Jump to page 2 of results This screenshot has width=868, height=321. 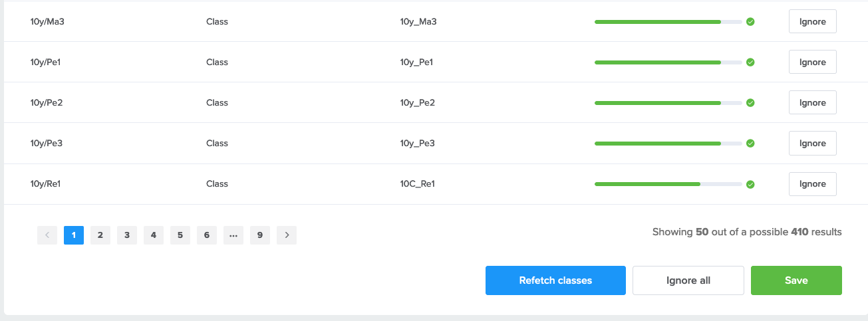point(100,235)
